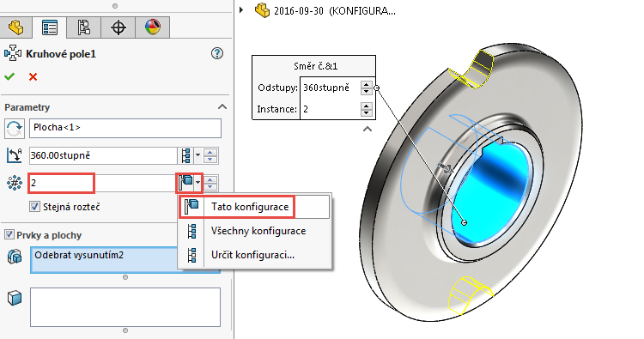Image resolution: width=644 pixels, height=339 pixels.
Task: Open the ConfigurationManager tab
Action: pyautogui.click(x=84, y=27)
